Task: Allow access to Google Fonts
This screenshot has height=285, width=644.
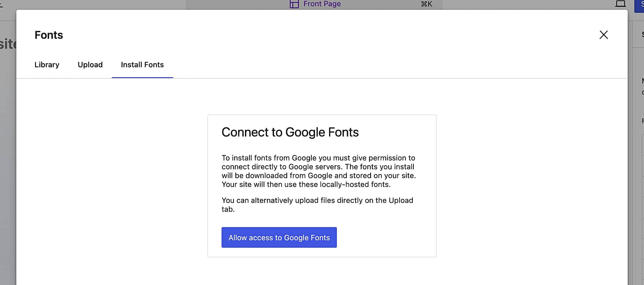Action: pos(279,237)
